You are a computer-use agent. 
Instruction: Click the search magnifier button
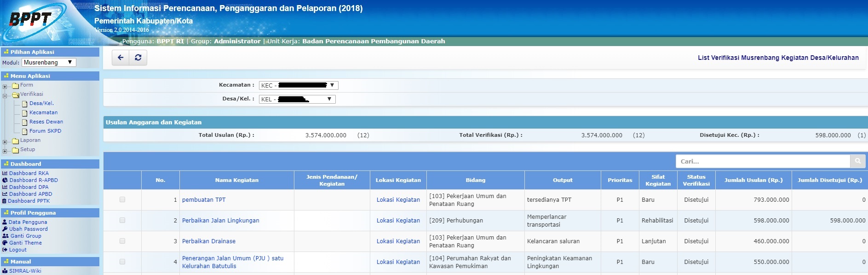click(857, 161)
